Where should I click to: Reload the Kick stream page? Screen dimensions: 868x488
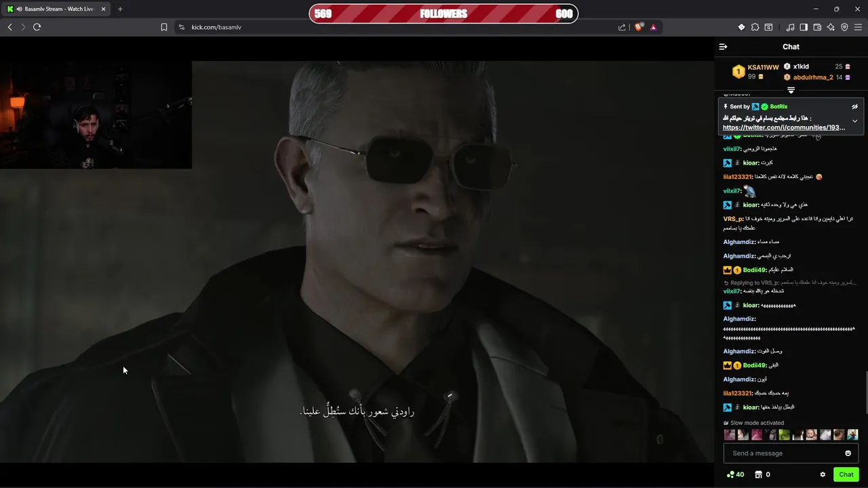coord(37,27)
